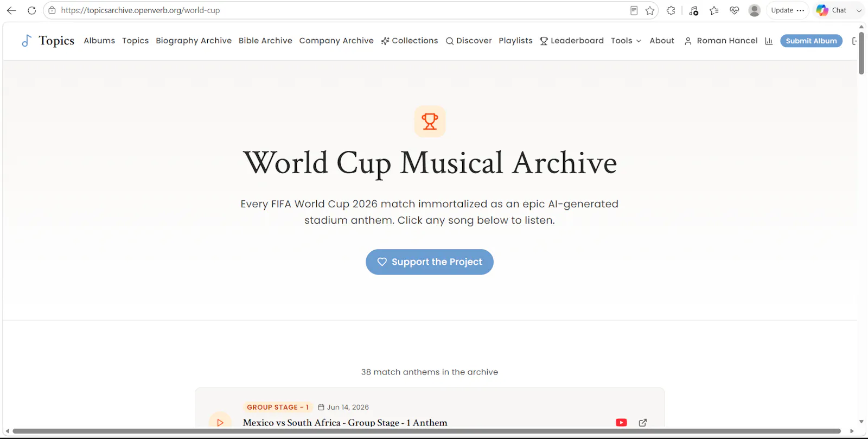Click the scroll down arrow of scrollbar

coord(861,422)
